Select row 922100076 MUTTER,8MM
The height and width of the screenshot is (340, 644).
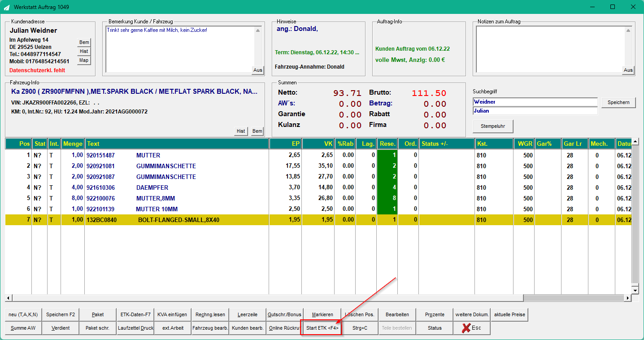318,198
